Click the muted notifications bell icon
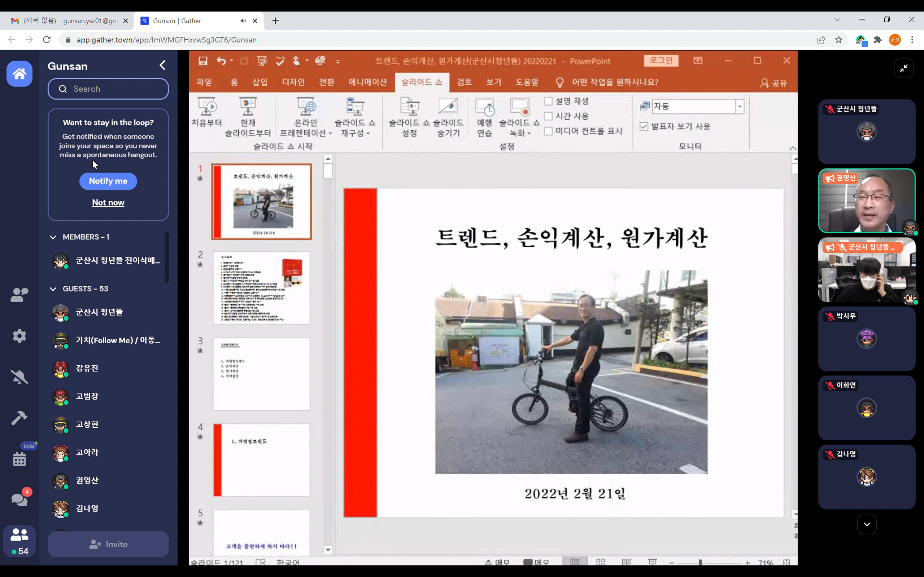This screenshot has width=924, height=577. tap(19, 377)
